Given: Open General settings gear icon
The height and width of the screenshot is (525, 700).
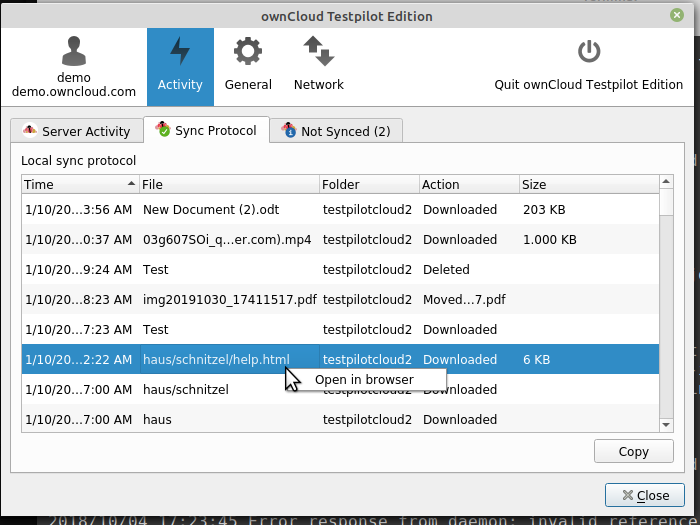Looking at the screenshot, I should point(248,51).
